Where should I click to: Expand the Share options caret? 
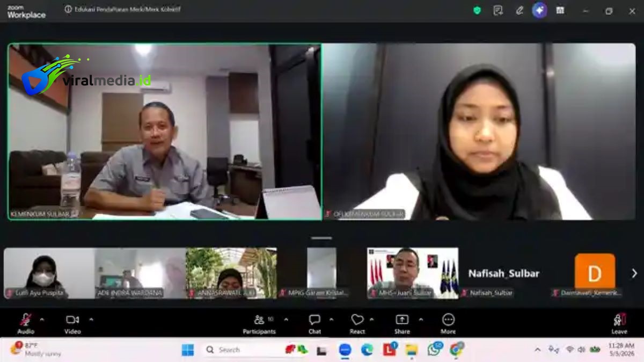(x=421, y=320)
